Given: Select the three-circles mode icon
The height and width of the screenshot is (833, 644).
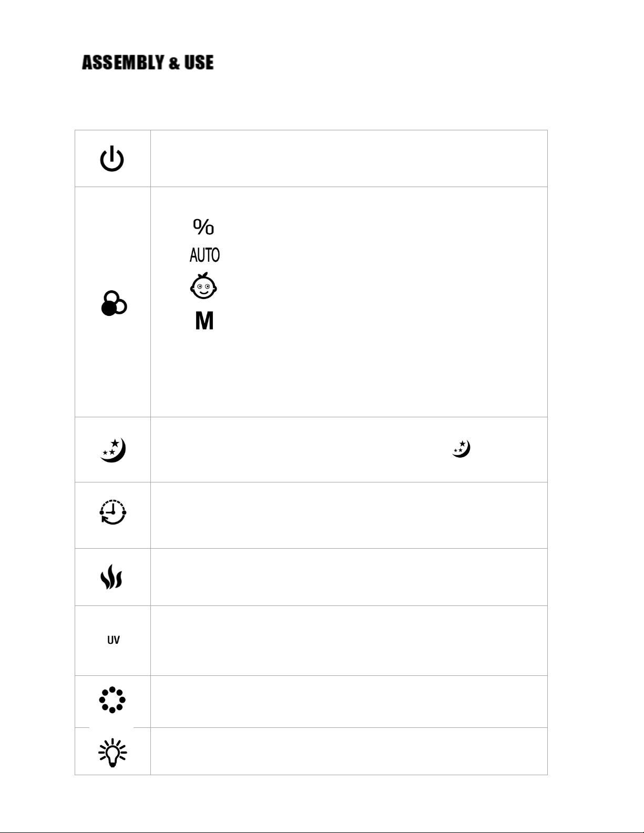Looking at the screenshot, I should (x=114, y=304).
